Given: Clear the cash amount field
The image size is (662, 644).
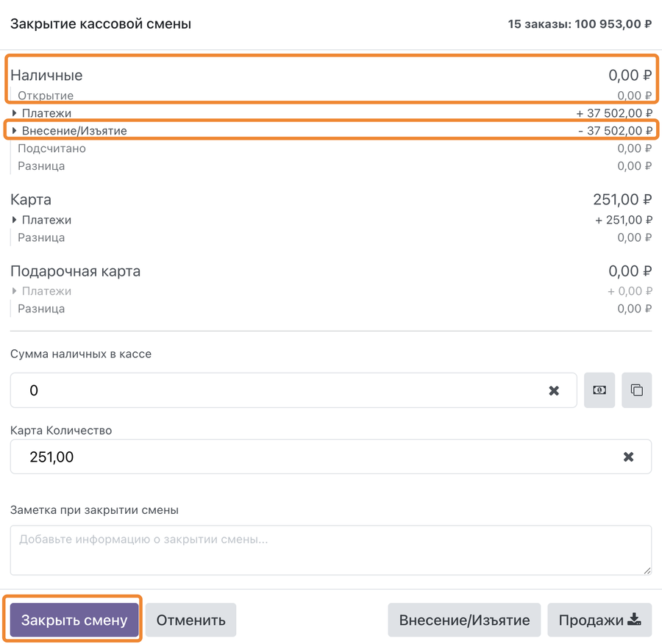Looking at the screenshot, I should coord(553,391).
